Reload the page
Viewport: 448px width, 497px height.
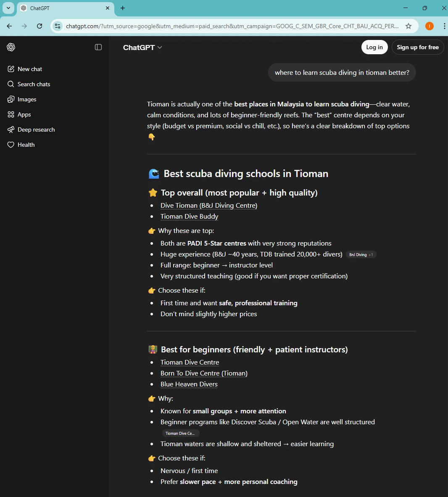click(x=40, y=26)
